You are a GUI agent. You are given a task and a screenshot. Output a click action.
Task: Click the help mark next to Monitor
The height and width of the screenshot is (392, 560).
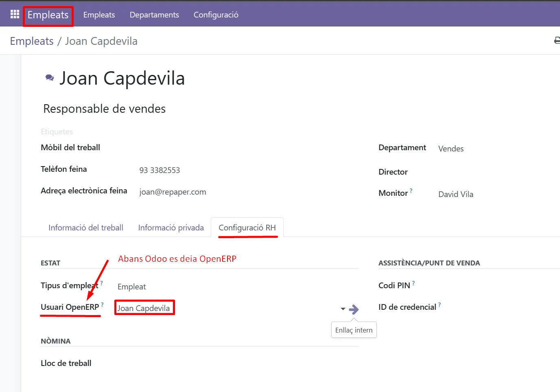click(x=411, y=191)
